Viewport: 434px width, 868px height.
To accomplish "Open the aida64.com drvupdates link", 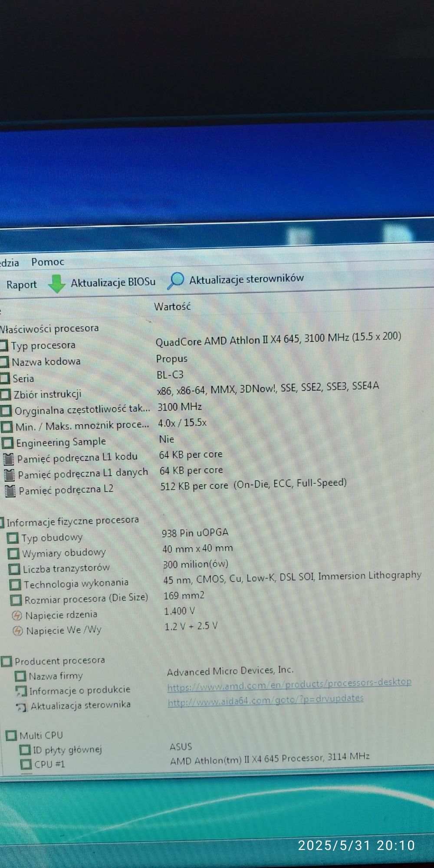I will coord(266,700).
